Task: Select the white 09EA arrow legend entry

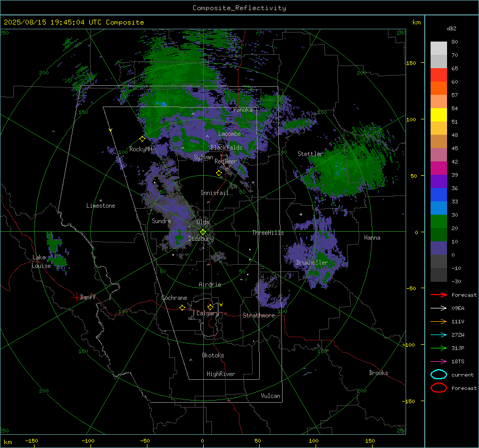Action: [x=439, y=308]
